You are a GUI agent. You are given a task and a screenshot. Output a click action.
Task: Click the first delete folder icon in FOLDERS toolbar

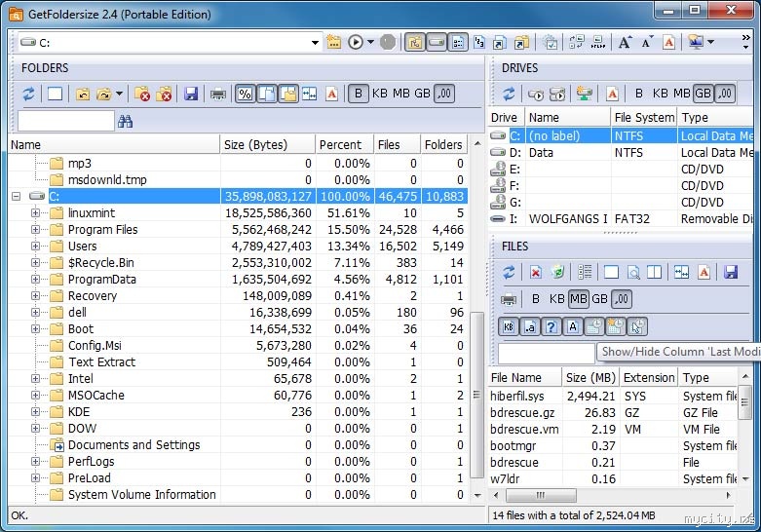click(142, 94)
